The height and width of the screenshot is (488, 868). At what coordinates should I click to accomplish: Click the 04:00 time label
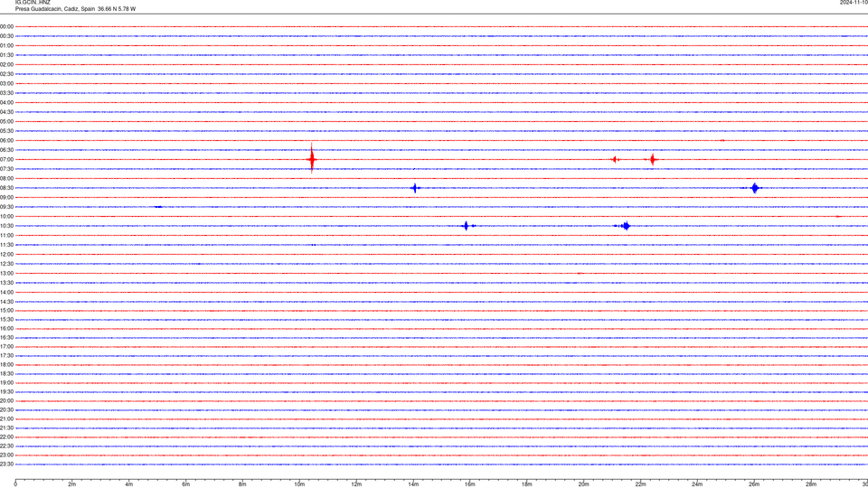click(x=6, y=102)
